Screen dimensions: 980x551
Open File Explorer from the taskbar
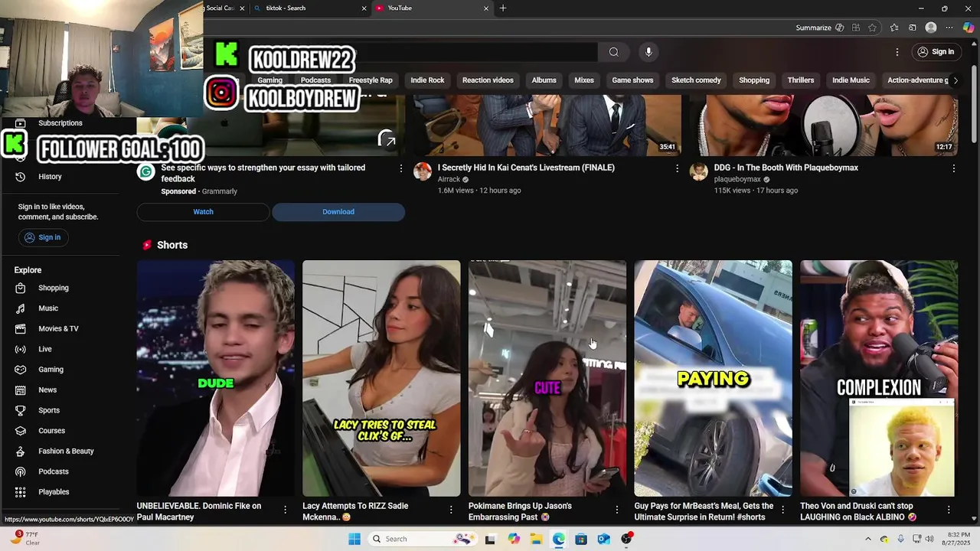click(x=536, y=539)
